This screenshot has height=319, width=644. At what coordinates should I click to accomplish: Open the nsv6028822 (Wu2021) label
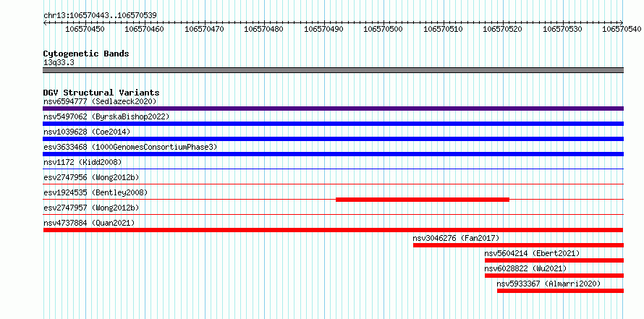coord(526,268)
